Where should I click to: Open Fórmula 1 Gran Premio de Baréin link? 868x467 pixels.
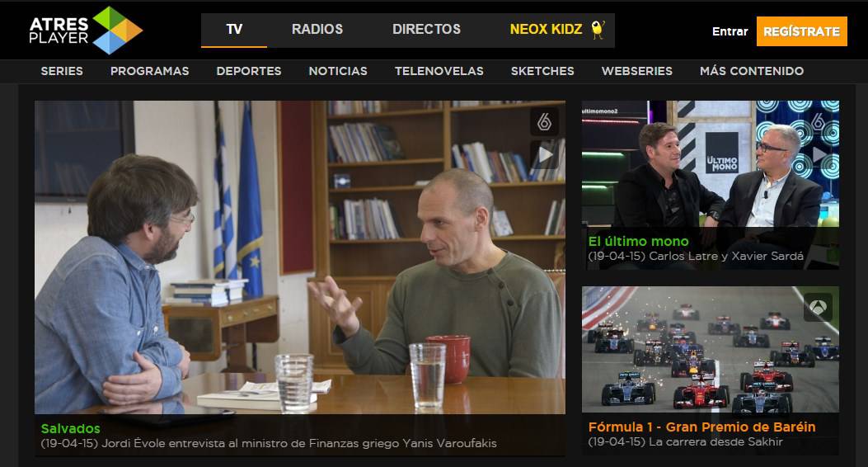point(701,427)
